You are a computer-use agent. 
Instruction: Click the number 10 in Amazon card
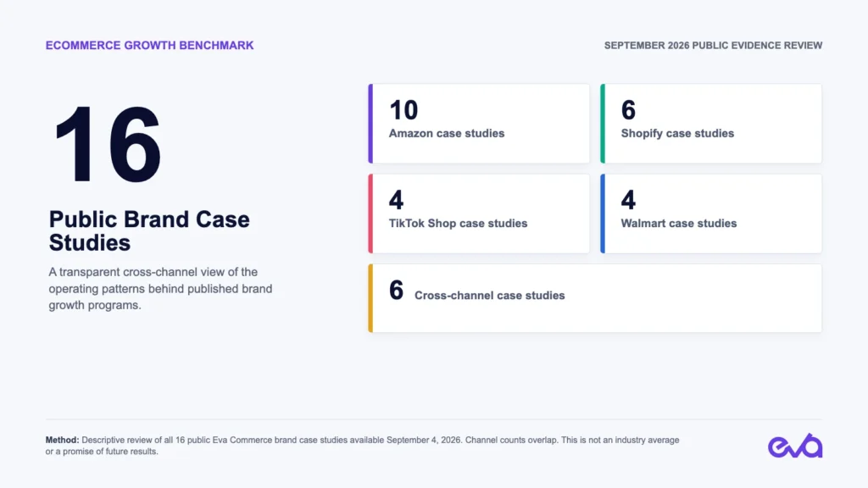point(403,110)
